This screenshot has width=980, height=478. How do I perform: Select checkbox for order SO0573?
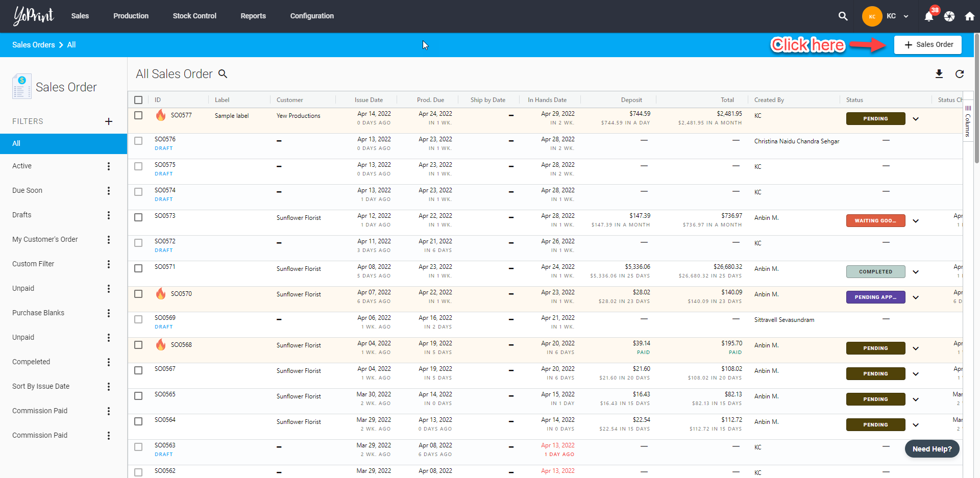click(x=138, y=217)
